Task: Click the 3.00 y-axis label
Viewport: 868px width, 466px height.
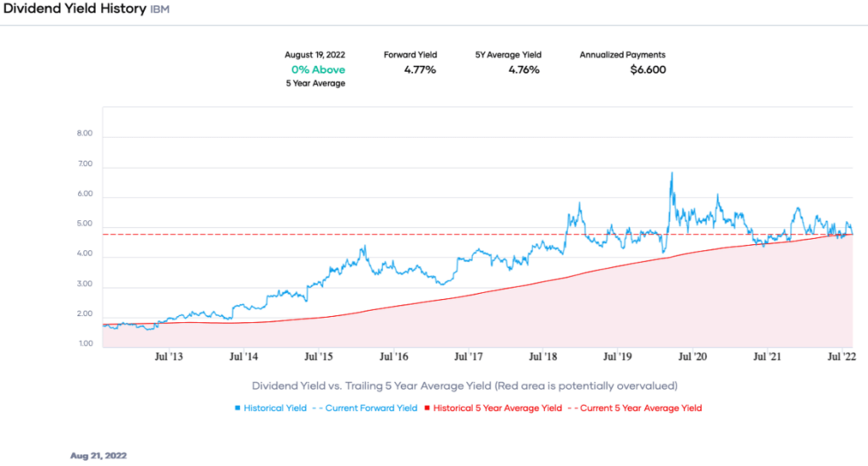Action: coord(85,284)
